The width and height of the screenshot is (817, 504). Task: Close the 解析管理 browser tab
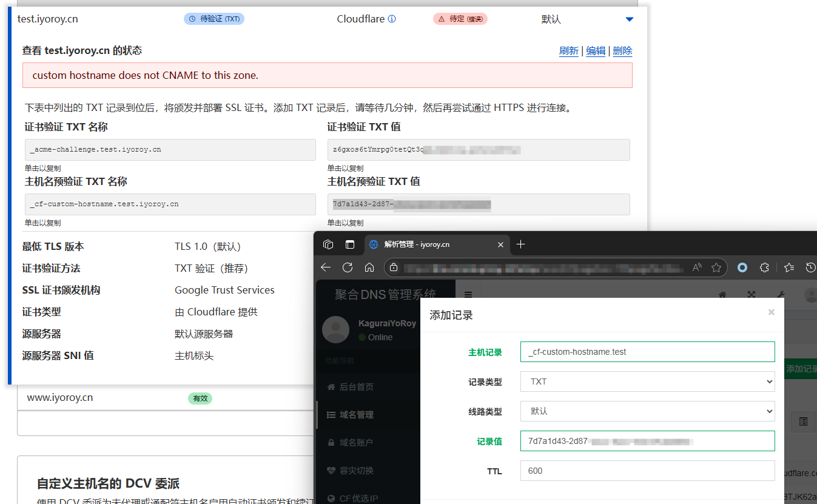(500, 244)
